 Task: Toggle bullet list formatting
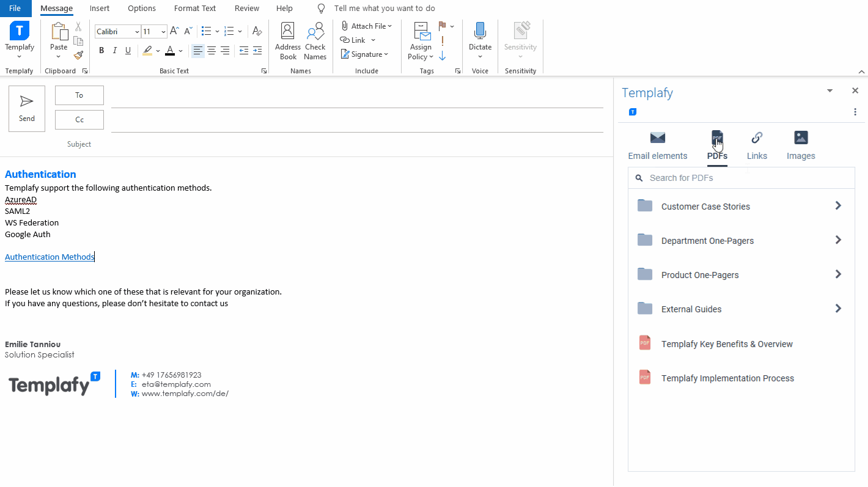[x=207, y=31]
